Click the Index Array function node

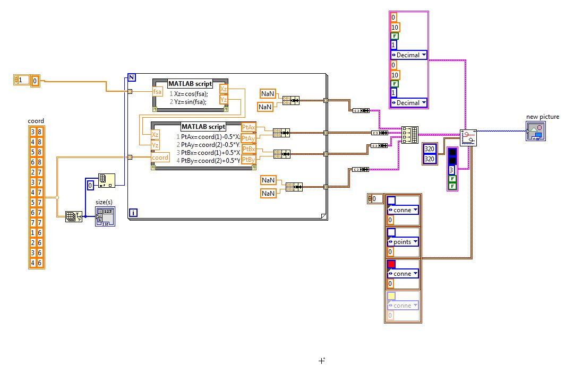(x=107, y=180)
